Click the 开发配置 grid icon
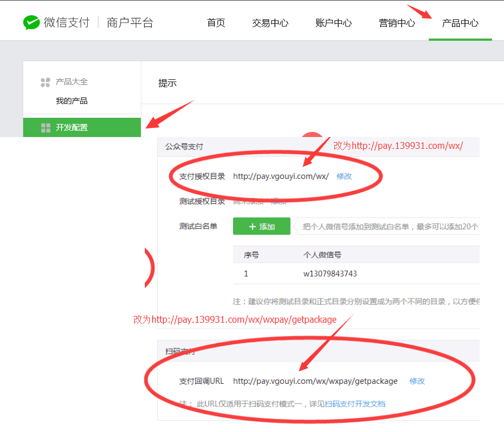Image resolution: width=504 pixels, height=432 pixels. point(46,128)
